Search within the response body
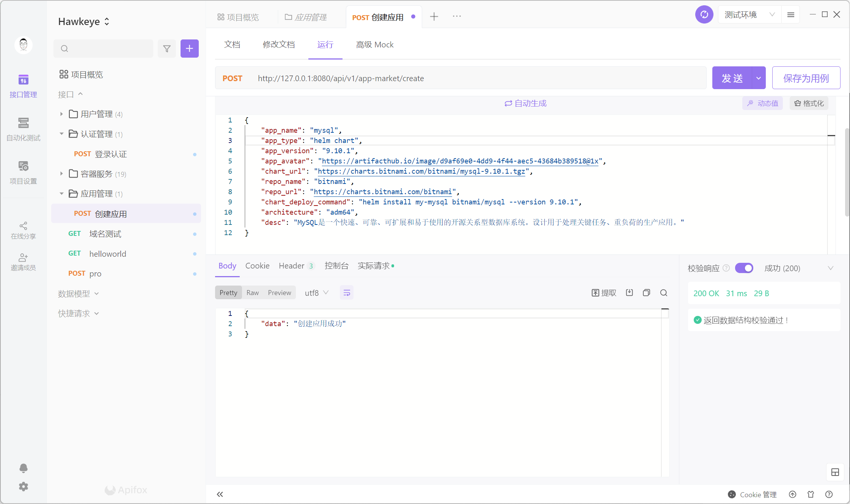Image resolution: width=850 pixels, height=504 pixels. [664, 292]
